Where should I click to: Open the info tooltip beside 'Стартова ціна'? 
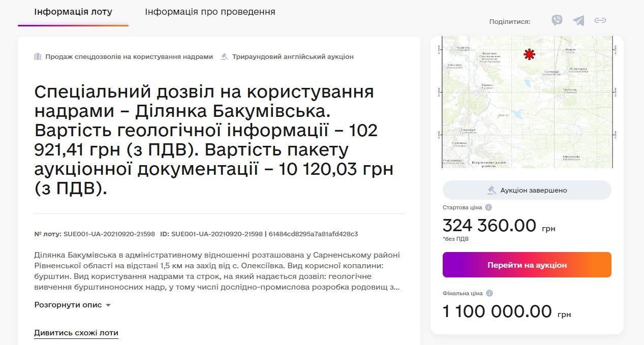point(488,207)
